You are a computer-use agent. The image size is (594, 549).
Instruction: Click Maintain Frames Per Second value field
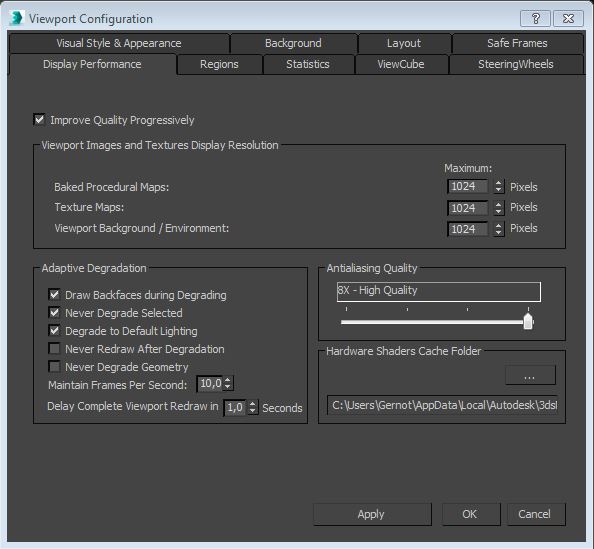pos(210,384)
